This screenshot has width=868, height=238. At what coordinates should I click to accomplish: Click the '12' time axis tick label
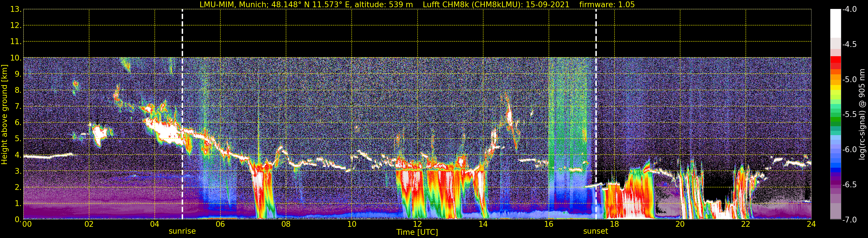click(417, 224)
